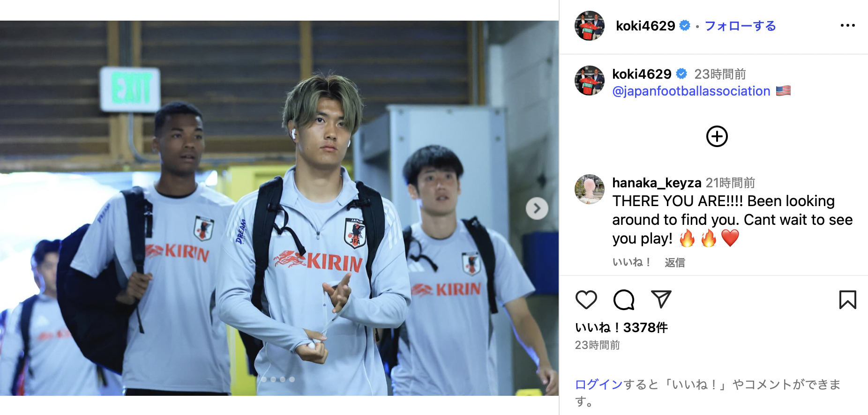Click caption author avatar beside caption

pyautogui.click(x=590, y=81)
